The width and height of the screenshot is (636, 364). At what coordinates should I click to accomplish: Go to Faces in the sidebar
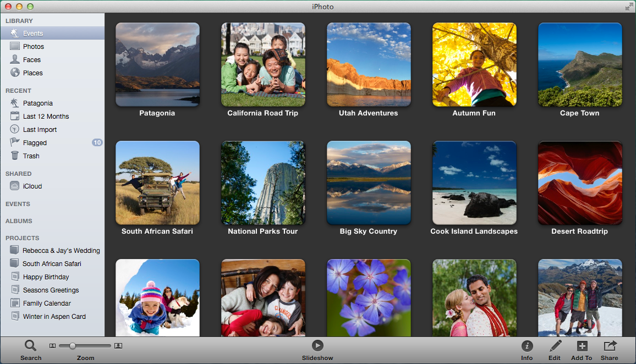52,59
